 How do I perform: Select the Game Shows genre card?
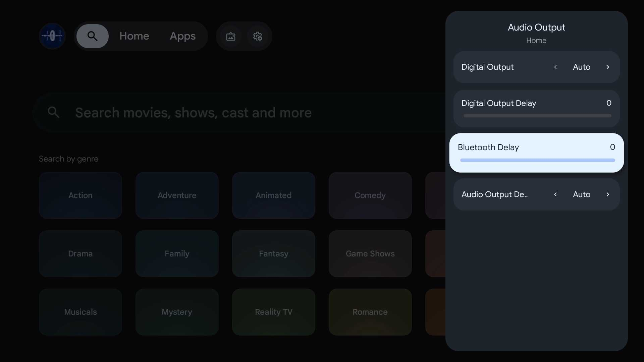(370, 254)
